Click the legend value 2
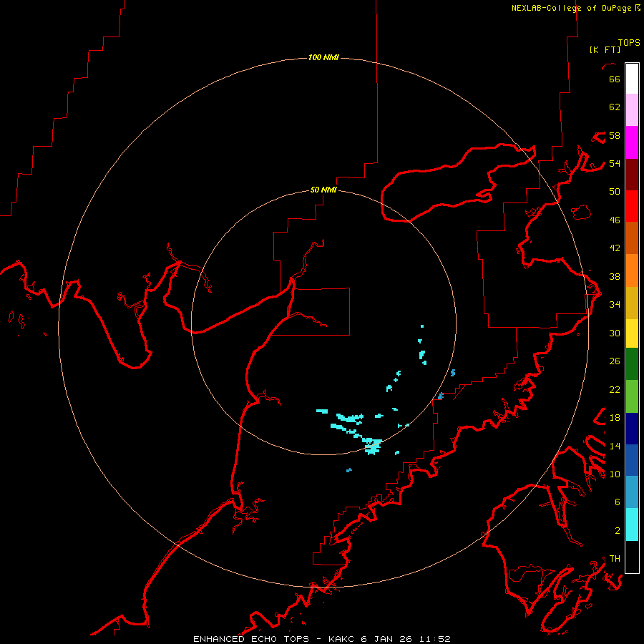 [x=618, y=531]
